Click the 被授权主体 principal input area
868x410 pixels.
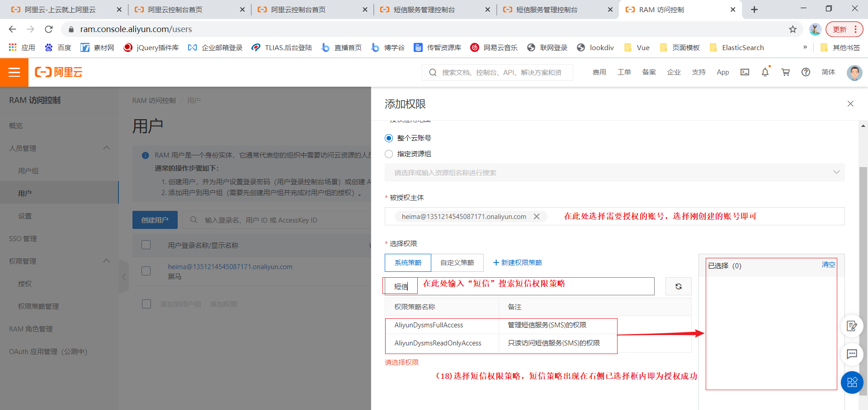click(x=614, y=216)
